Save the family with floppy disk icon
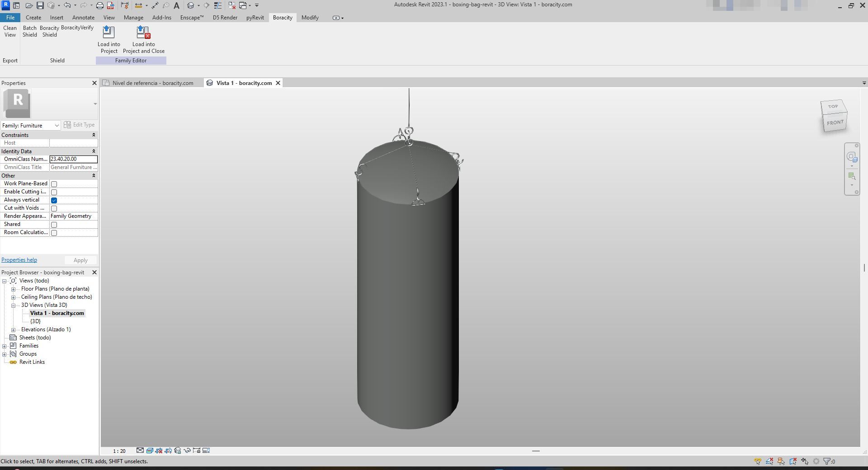The width and height of the screenshot is (868, 470). 40,5
